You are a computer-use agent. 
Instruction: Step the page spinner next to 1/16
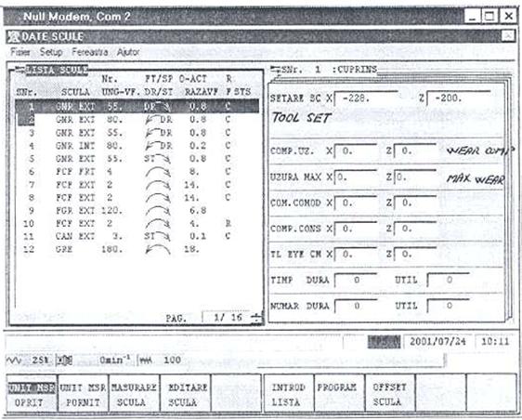255,318
